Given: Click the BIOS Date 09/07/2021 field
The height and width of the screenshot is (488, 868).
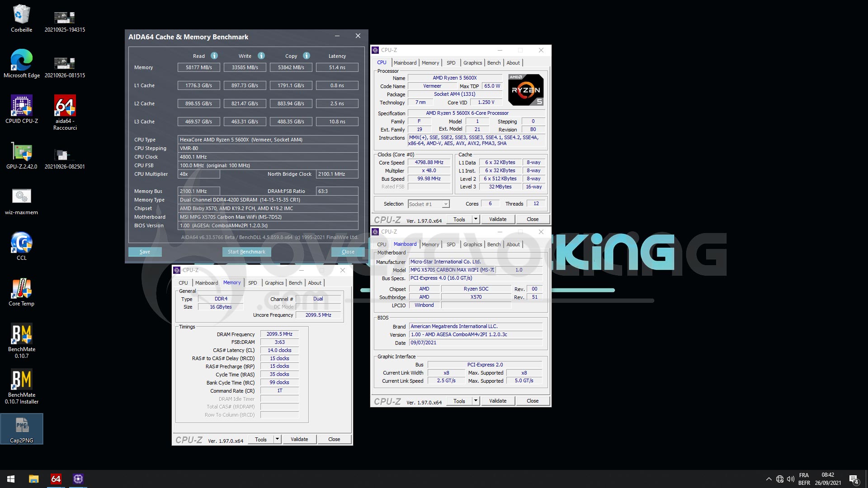Looking at the screenshot, I should [476, 343].
